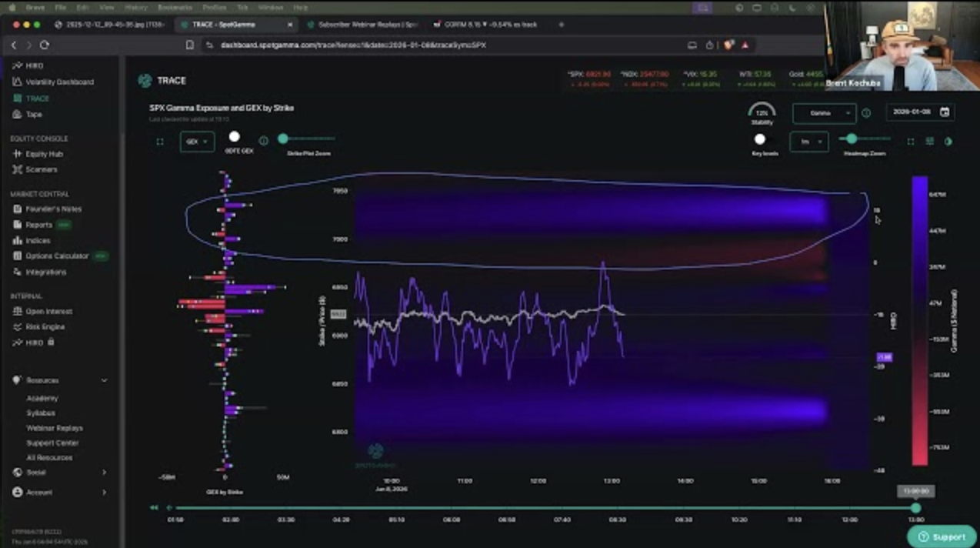980x548 pixels.
Task: Click the fullscreen icon beside GEX dropdown
Action: coord(160,142)
